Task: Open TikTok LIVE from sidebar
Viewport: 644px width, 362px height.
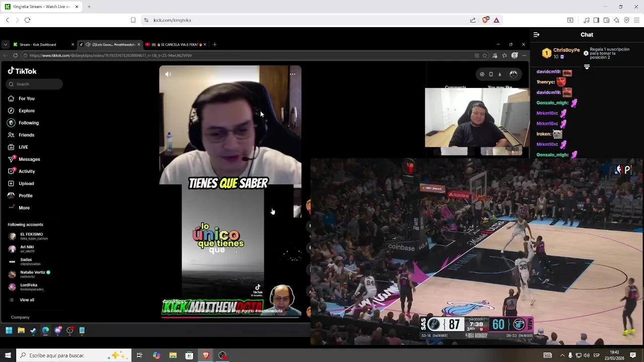Action: point(18,147)
